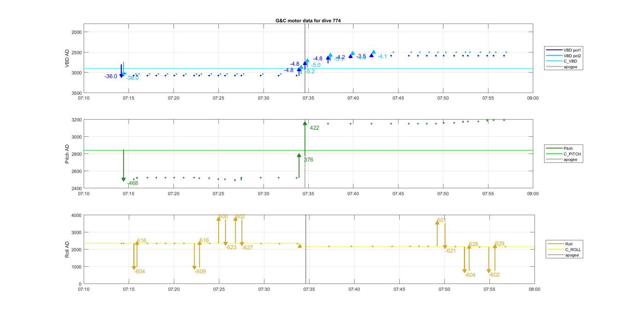Select the "C_PITCH" legend entry
The width and height of the screenshot is (644, 319).
(564, 154)
